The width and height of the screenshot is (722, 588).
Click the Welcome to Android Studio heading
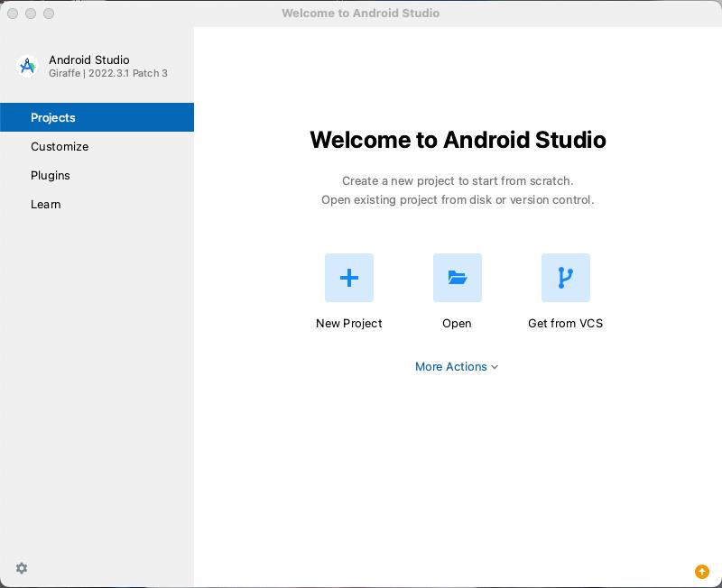point(458,140)
